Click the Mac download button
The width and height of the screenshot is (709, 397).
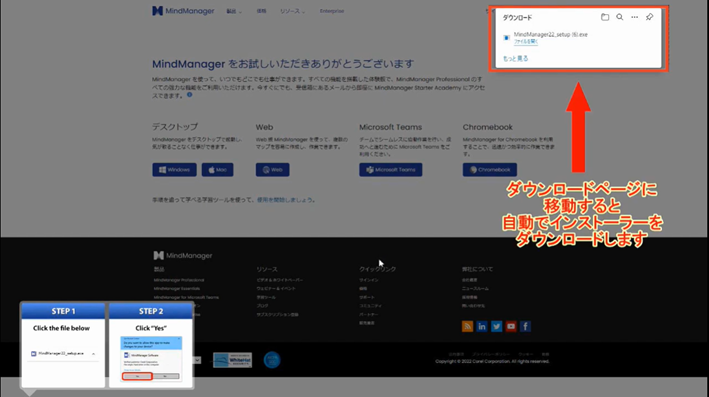[x=217, y=170]
